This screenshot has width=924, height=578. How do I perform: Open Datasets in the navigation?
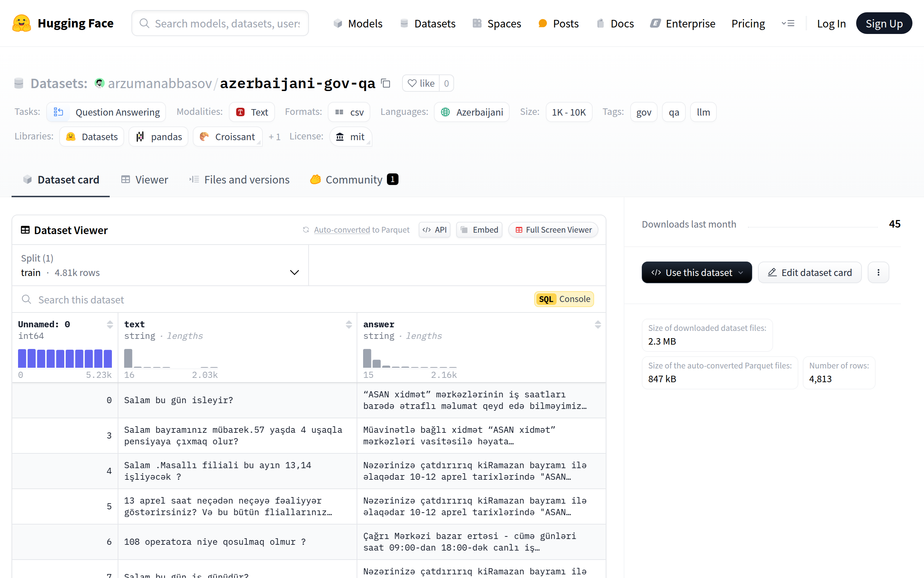coord(428,23)
